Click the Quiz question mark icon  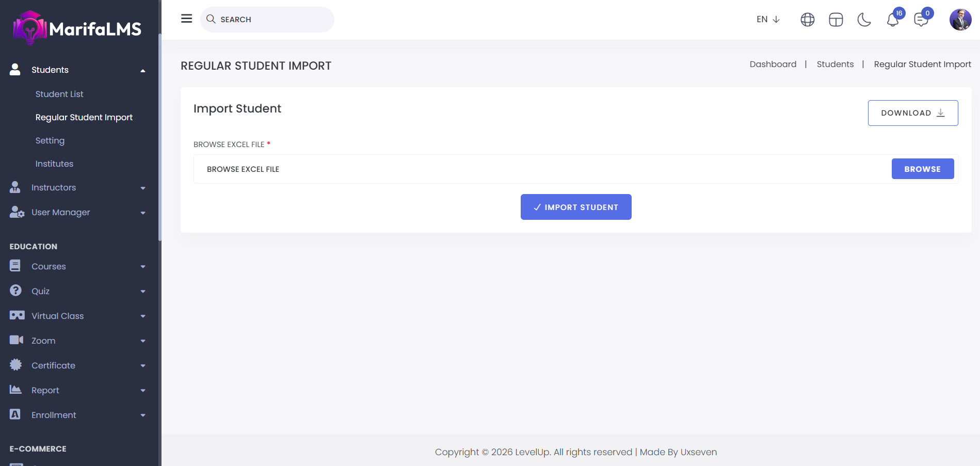point(16,291)
